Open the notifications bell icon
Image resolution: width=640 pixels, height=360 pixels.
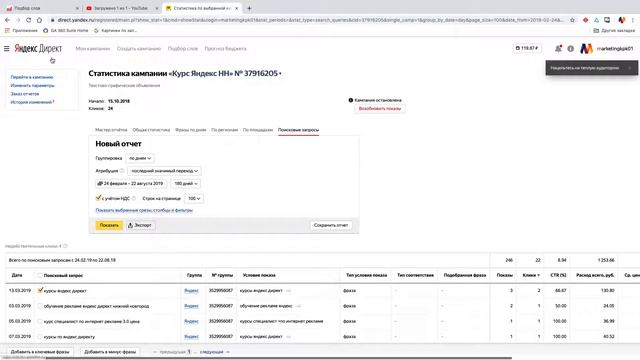click(x=558, y=49)
